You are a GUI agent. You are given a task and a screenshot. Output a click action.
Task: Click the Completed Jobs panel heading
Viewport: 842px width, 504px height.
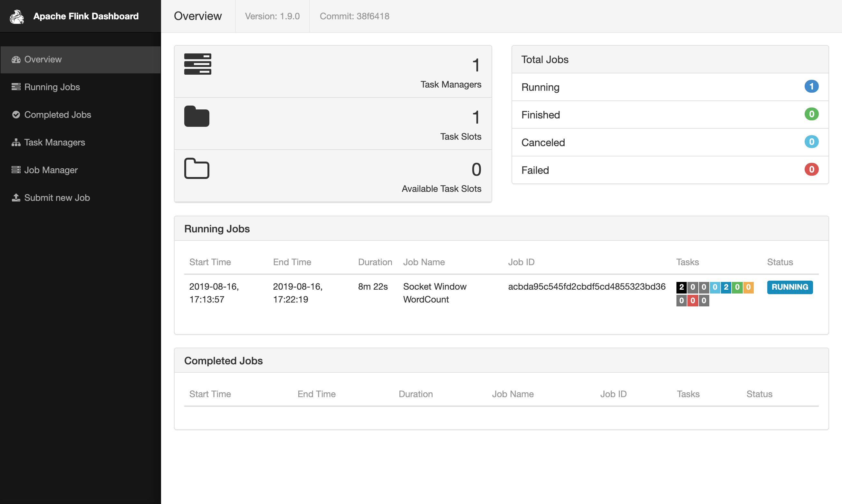[223, 361]
